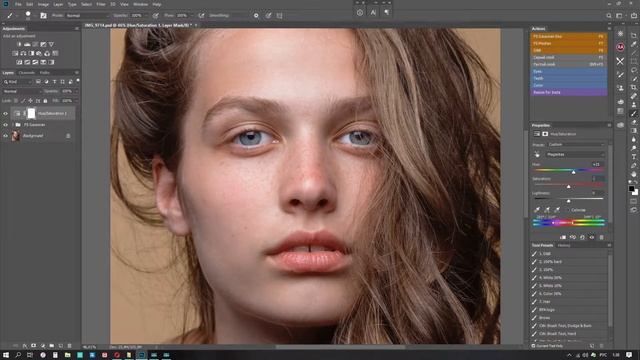Open the Filter menu
Viewport: 640px width, 360px height.
[101, 4]
